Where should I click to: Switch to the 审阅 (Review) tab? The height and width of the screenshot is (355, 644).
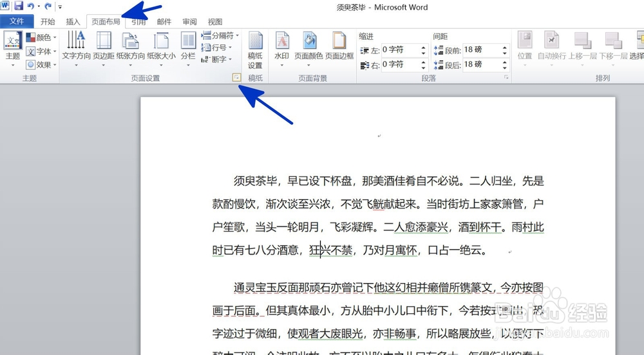[x=190, y=22]
